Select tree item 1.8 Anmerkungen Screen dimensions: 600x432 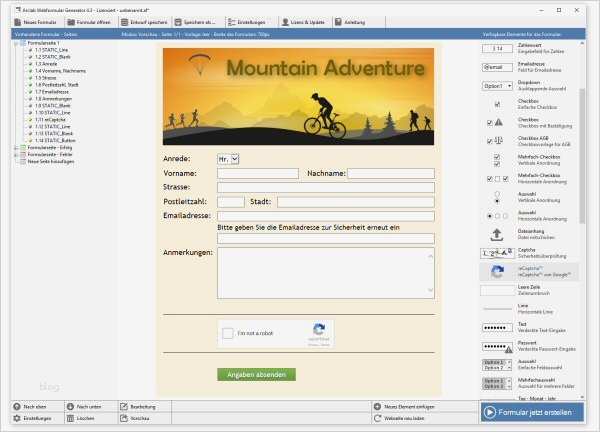point(53,99)
